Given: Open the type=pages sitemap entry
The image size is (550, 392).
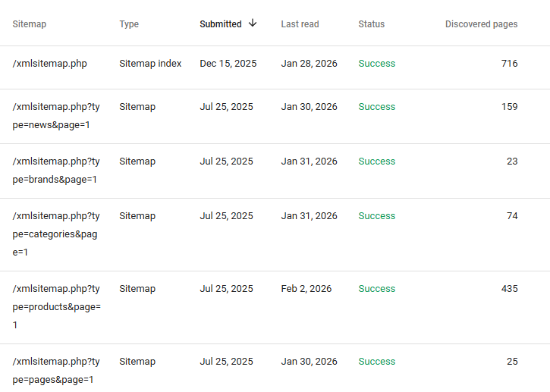Looking at the screenshot, I should point(56,371).
